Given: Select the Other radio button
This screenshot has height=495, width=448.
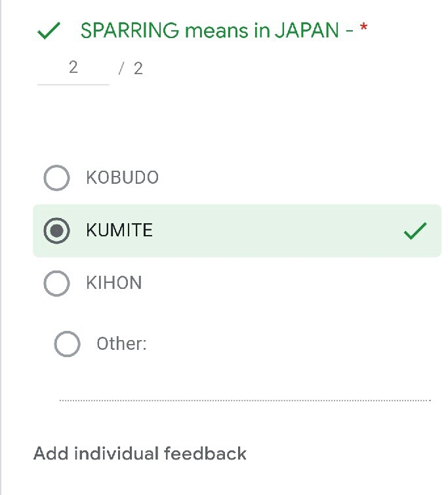Looking at the screenshot, I should tap(67, 343).
